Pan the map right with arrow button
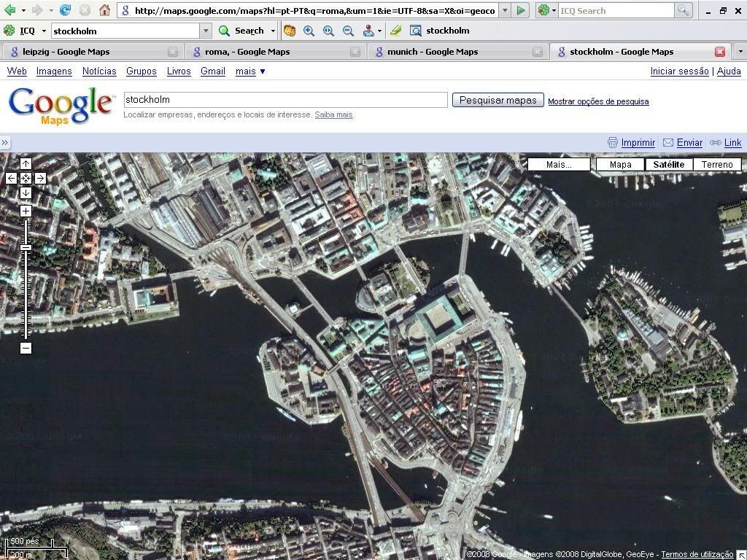Viewport: 747px width, 560px height. pyautogui.click(x=40, y=178)
